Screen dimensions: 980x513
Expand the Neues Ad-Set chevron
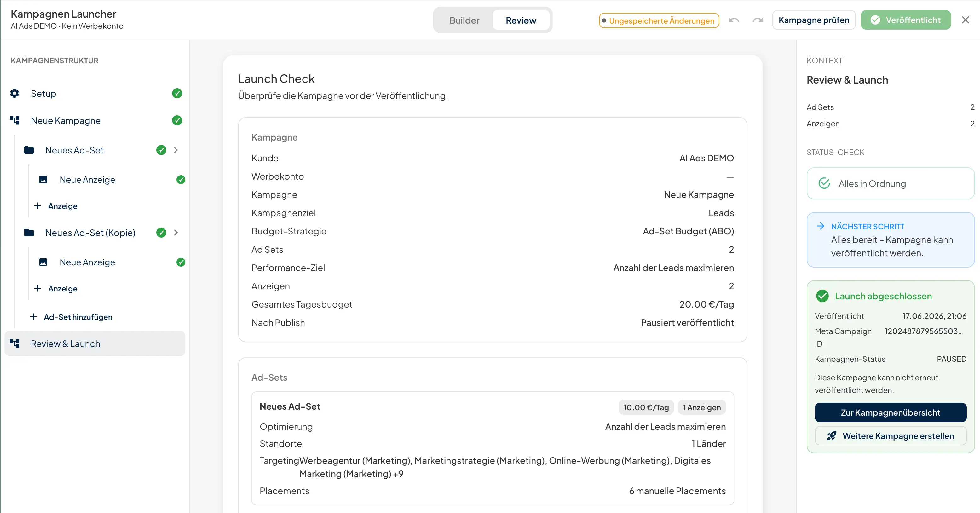[176, 150]
